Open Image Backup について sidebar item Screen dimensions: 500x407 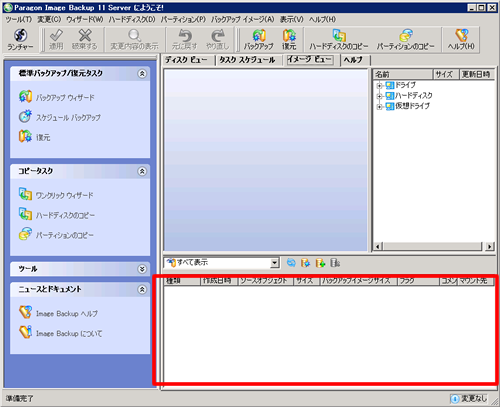(x=60, y=333)
